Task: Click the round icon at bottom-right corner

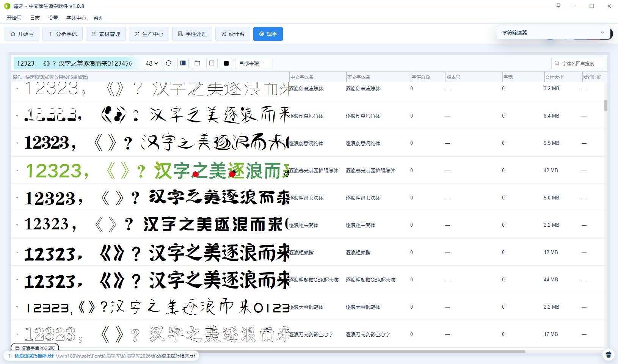Action: [609, 355]
